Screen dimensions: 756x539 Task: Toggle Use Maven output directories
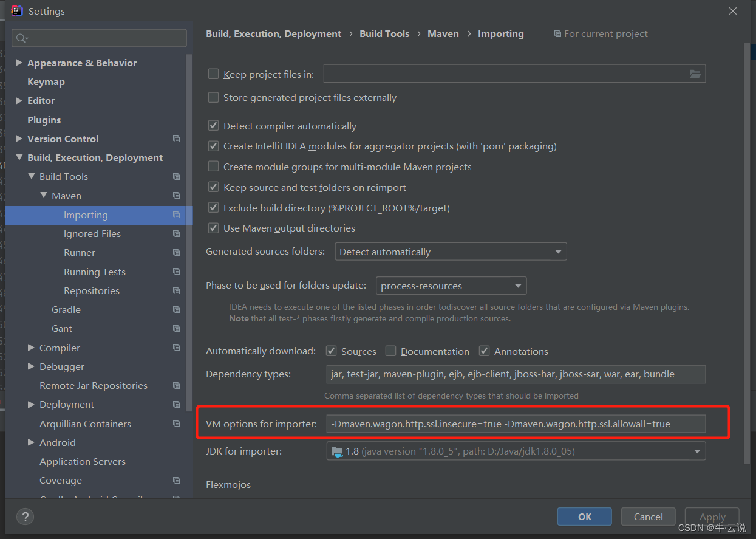213,228
